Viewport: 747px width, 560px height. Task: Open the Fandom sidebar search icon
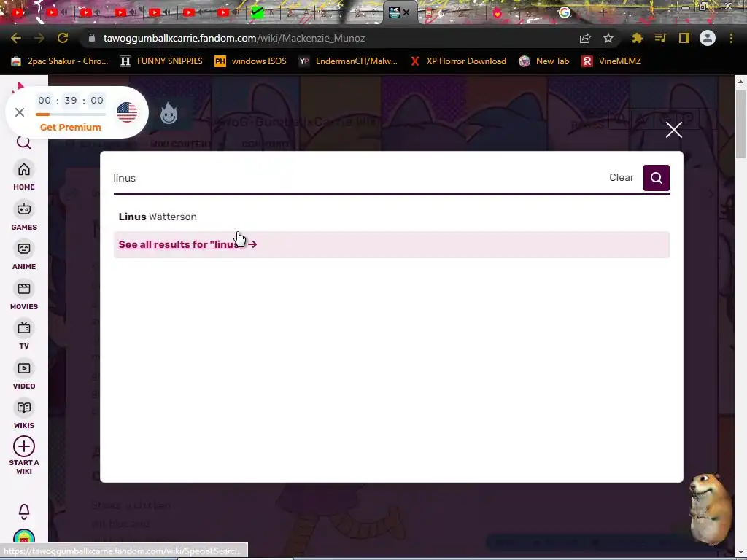24,142
